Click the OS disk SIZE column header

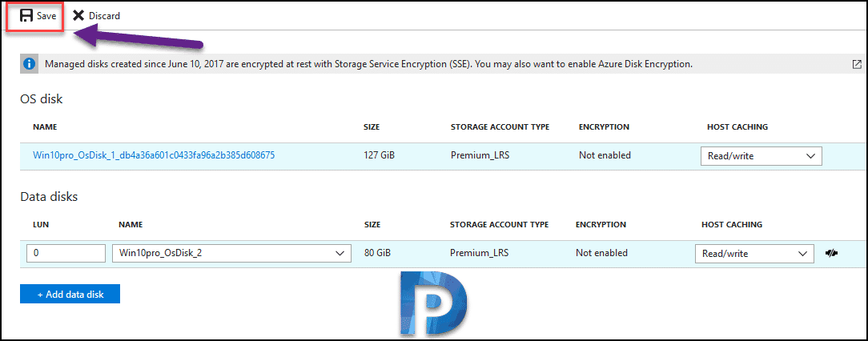pyautogui.click(x=372, y=127)
